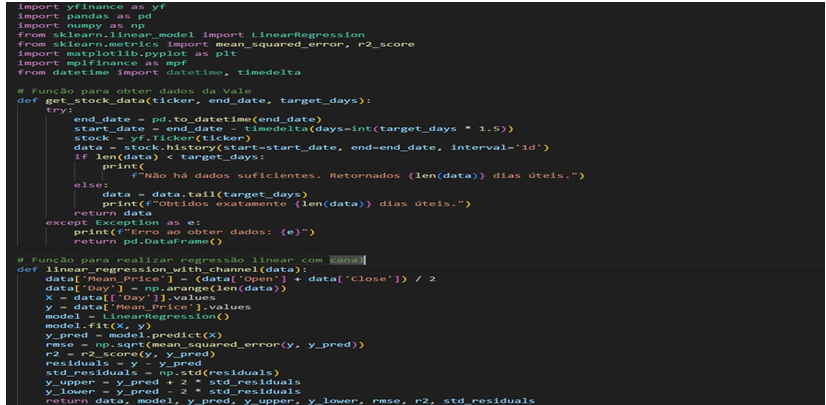Click the 'Não há dados suficientes' string
Viewport: 826px width, 405px height.
tap(358, 175)
